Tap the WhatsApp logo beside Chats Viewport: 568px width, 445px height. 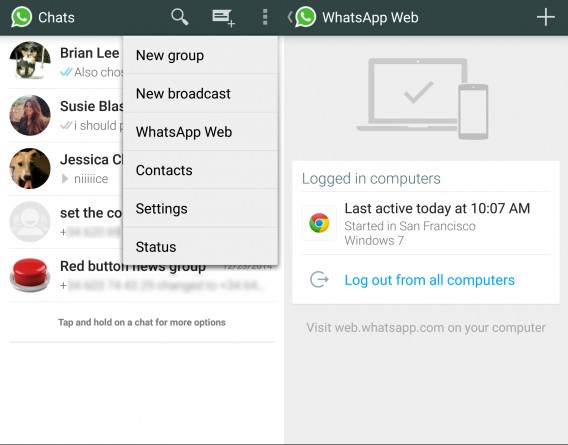(21, 17)
